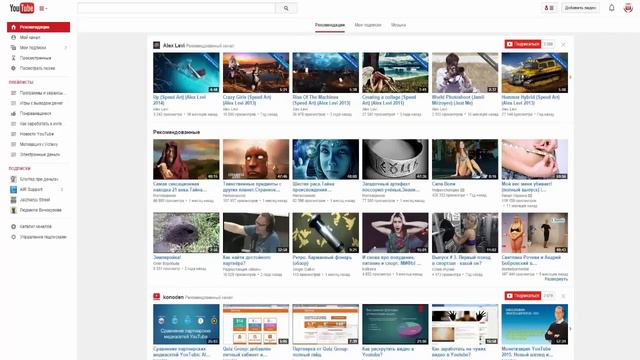Open "Creating a collage" video thumbnail

[395, 73]
